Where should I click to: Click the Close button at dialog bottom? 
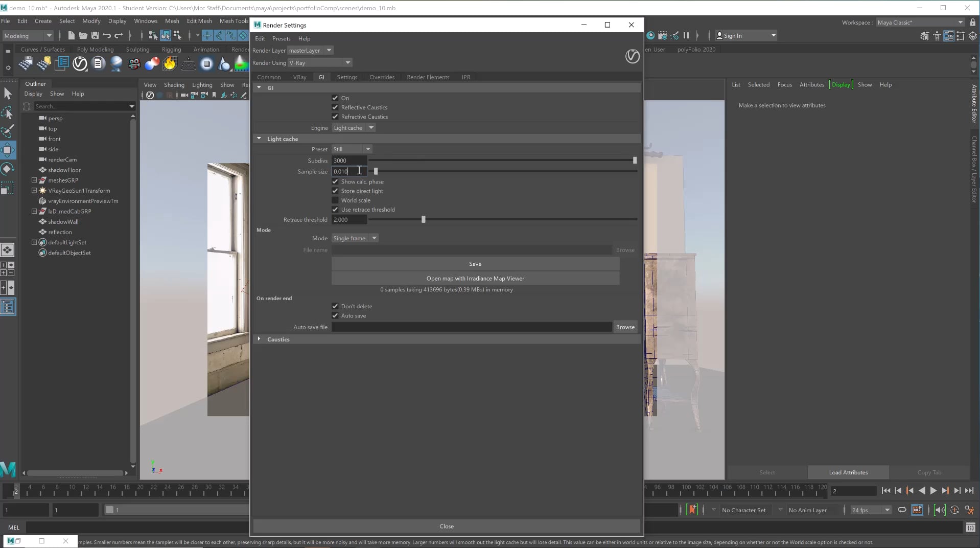(447, 526)
